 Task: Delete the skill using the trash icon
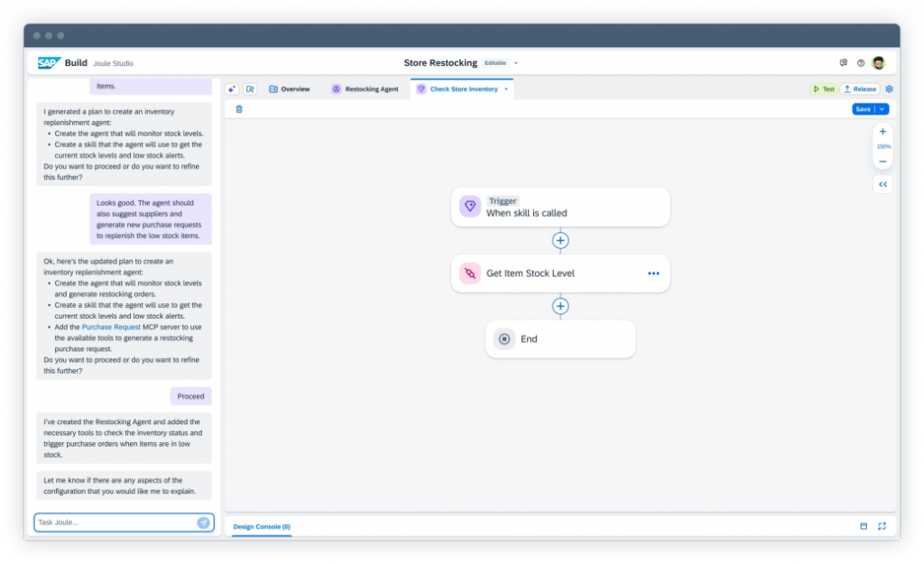tap(239, 107)
